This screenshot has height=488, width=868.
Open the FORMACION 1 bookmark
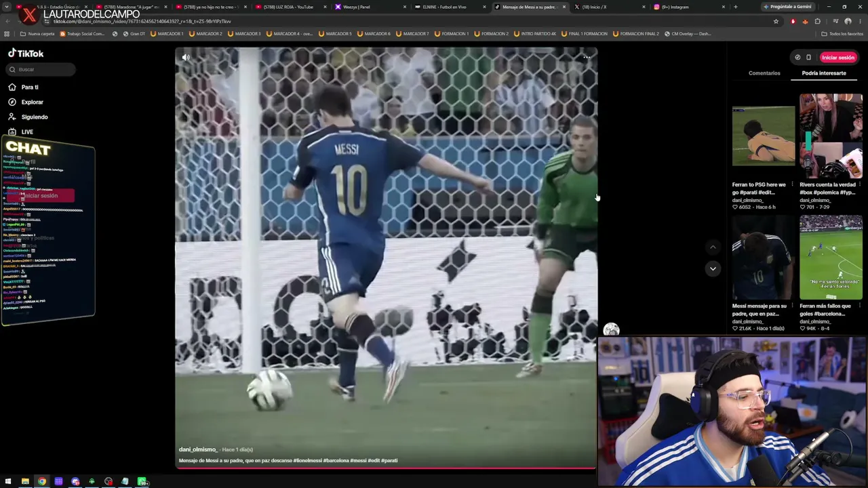453,34
